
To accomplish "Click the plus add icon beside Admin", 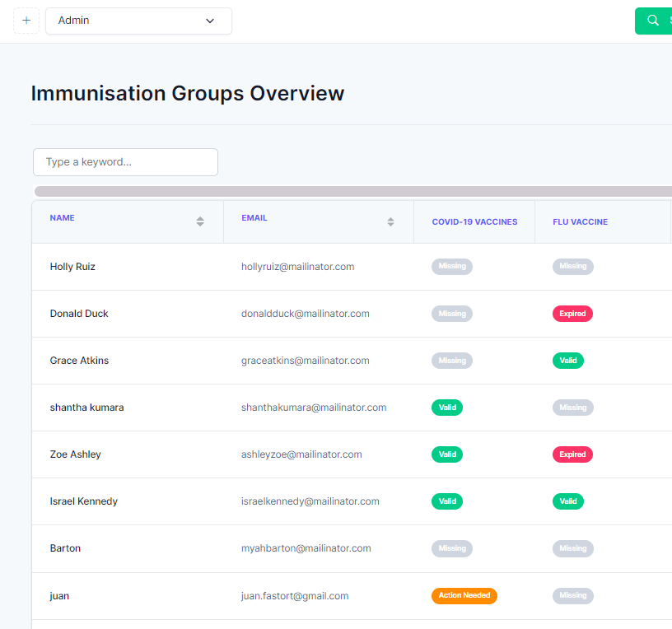I will [26, 20].
